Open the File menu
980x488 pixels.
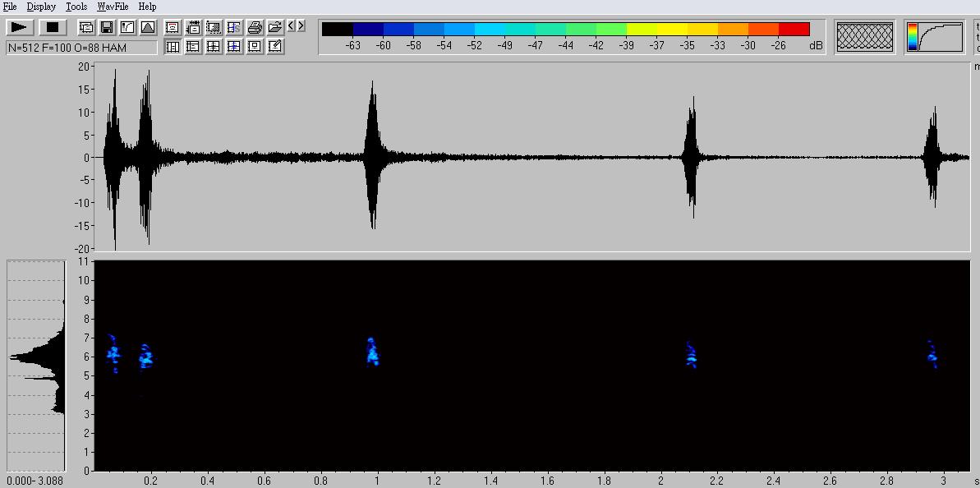pyautogui.click(x=10, y=7)
